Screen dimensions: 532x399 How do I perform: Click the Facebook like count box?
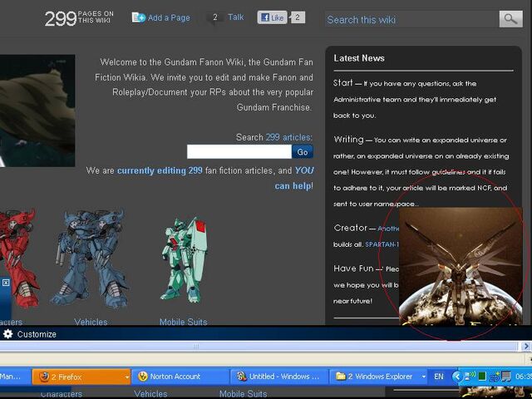coord(298,17)
